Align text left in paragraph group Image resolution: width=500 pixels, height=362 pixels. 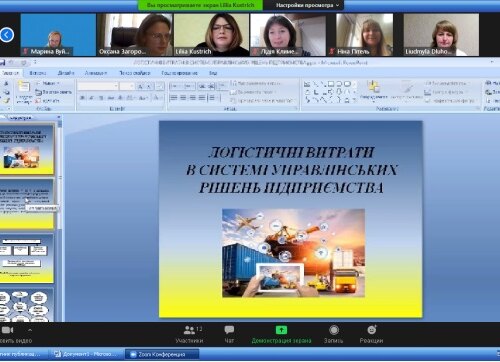point(174,98)
